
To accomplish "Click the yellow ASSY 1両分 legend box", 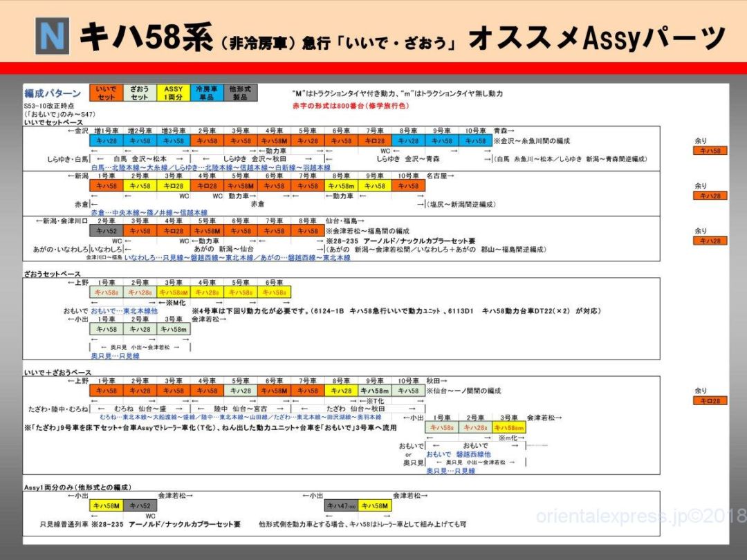I will [174, 93].
